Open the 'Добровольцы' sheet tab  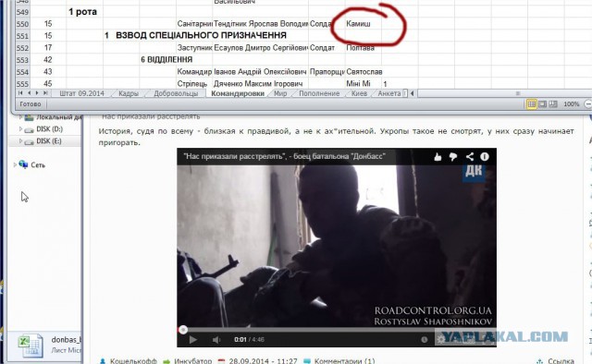pyautogui.click(x=176, y=93)
